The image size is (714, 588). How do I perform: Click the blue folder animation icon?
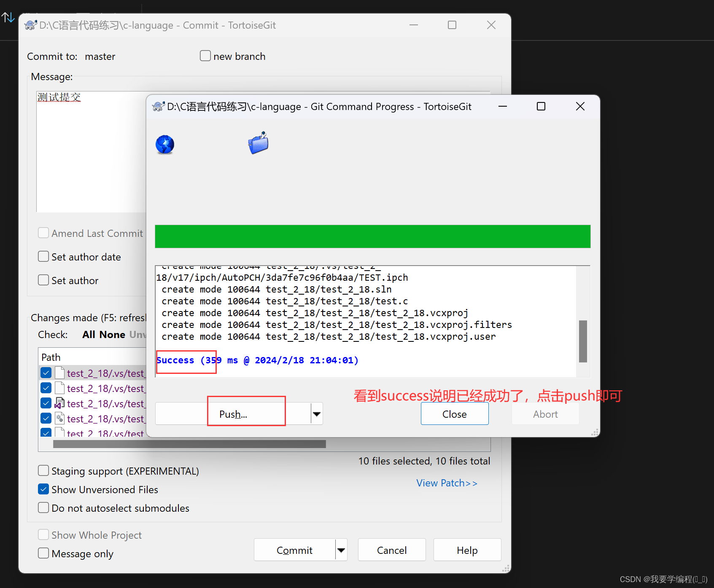(259, 143)
